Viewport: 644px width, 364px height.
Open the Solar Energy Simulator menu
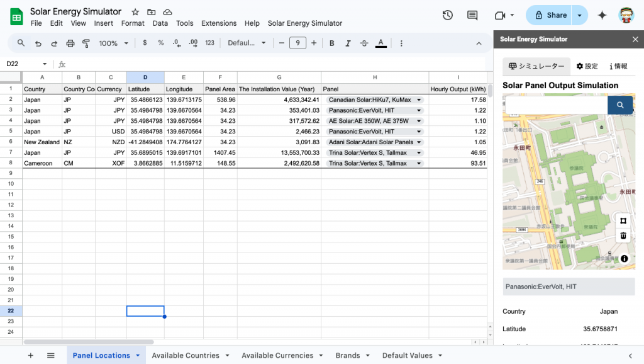[x=305, y=23]
